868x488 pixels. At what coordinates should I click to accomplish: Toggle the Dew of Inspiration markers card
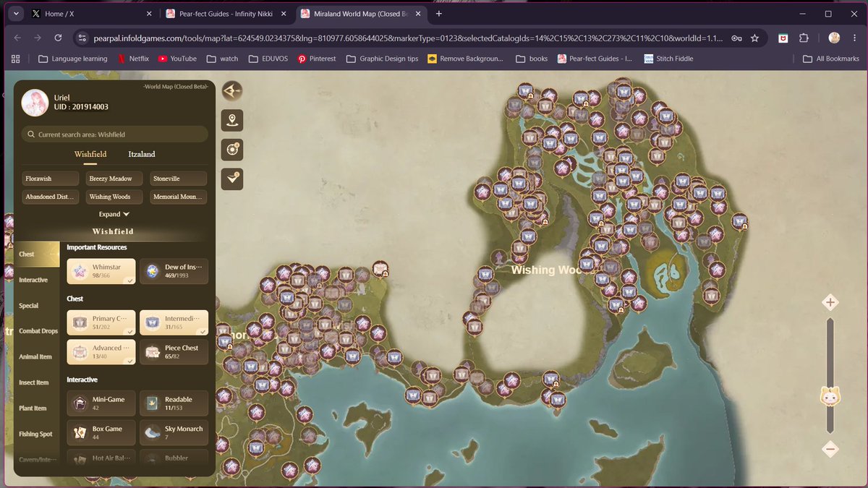coord(174,272)
